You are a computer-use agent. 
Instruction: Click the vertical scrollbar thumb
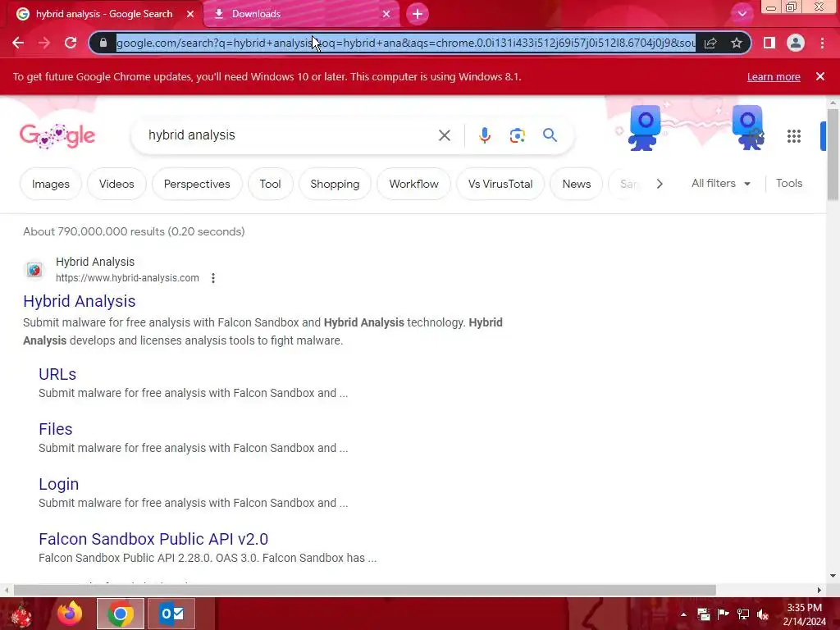coord(833,154)
